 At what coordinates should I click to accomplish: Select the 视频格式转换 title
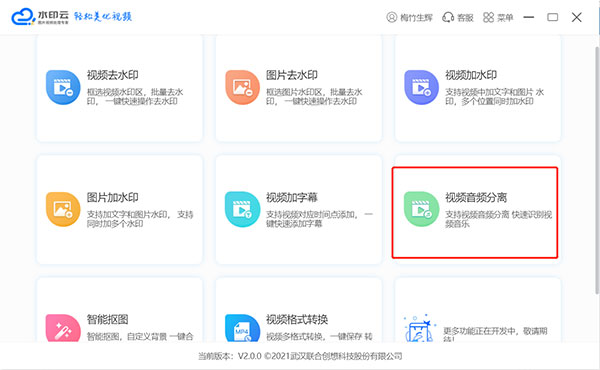point(297,319)
